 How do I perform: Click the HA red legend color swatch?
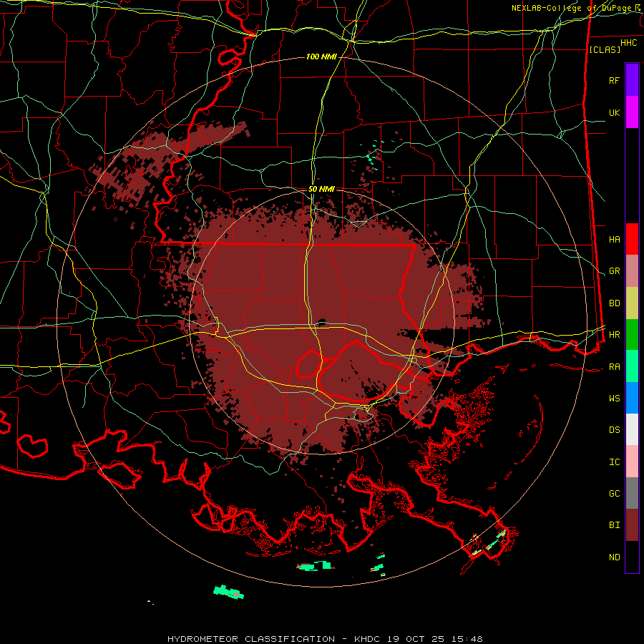coord(632,239)
